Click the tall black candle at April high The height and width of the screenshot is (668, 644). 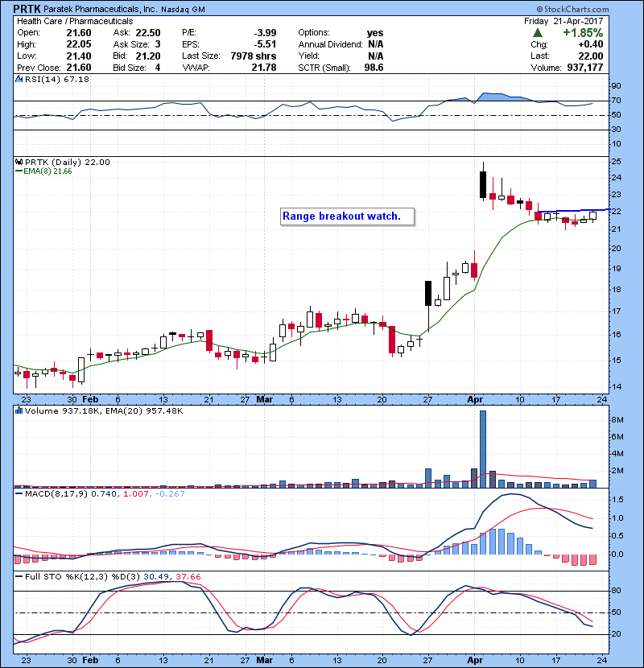(x=483, y=184)
